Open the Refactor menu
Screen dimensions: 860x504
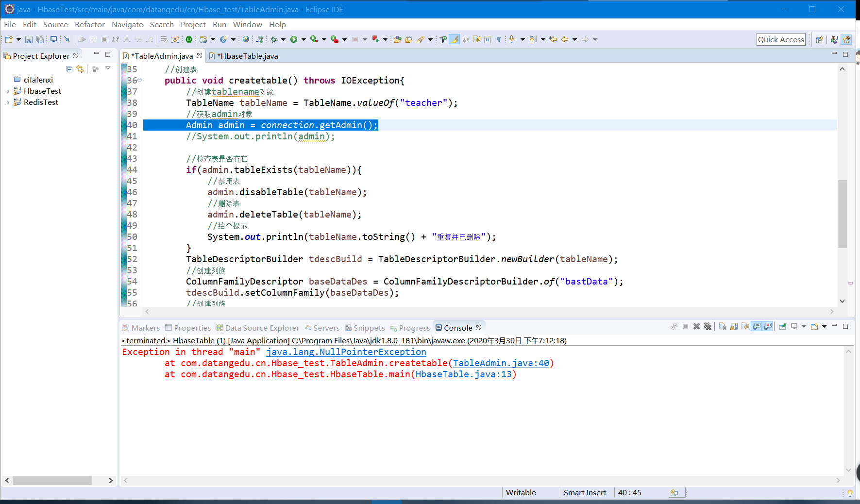tap(90, 24)
